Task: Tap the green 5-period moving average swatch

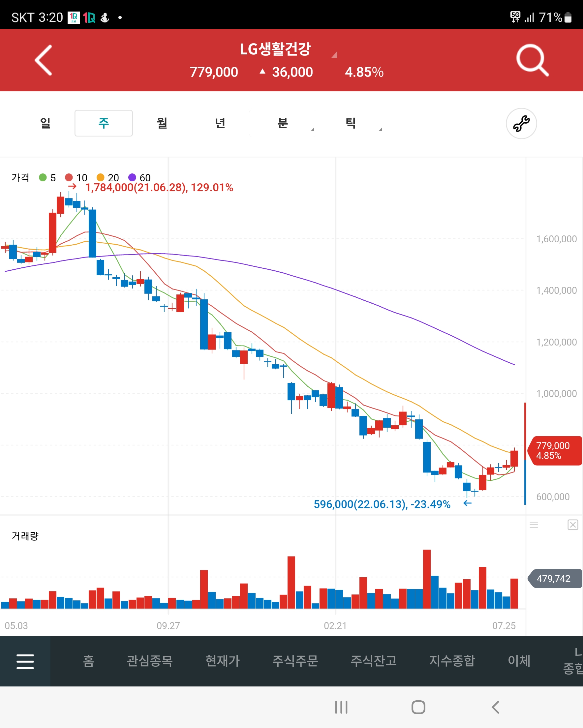Action: click(43, 177)
